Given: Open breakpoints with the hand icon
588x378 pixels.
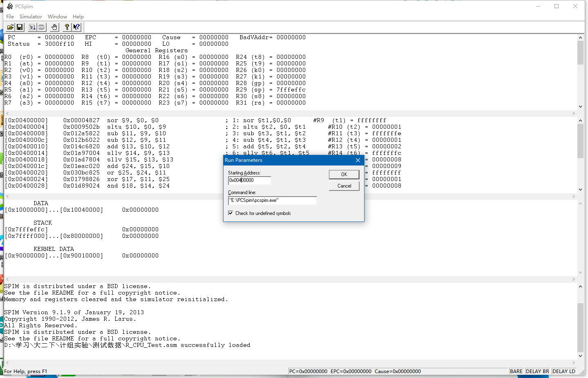Looking at the screenshot, I should [54, 27].
